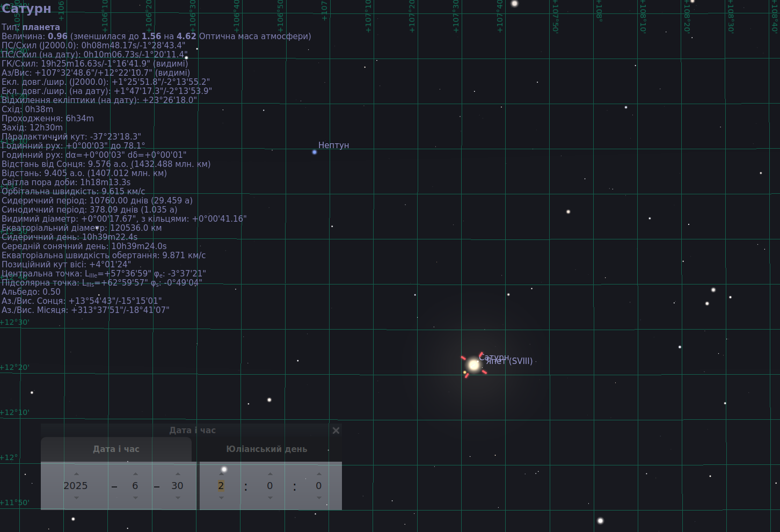Click the Схід: 0h38m rise time line

pyautogui.click(x=27, y=110)
